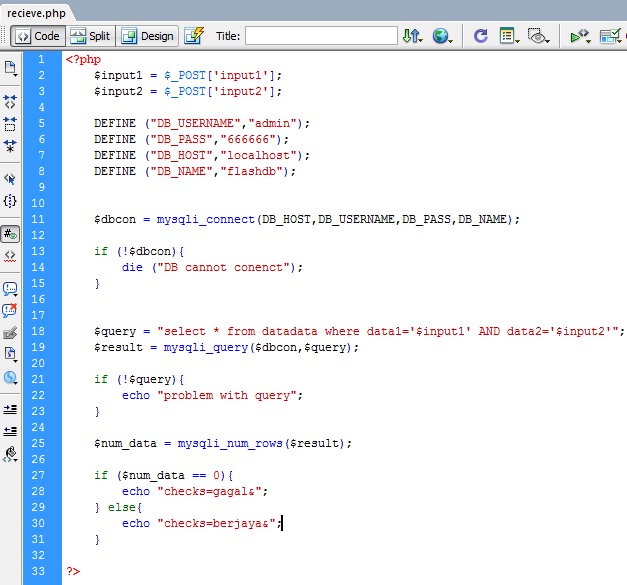Image resolution: width=627 pixels, height=585 pixels.
Task: Click $input1 variable on line 2
Action: point(118,76)
